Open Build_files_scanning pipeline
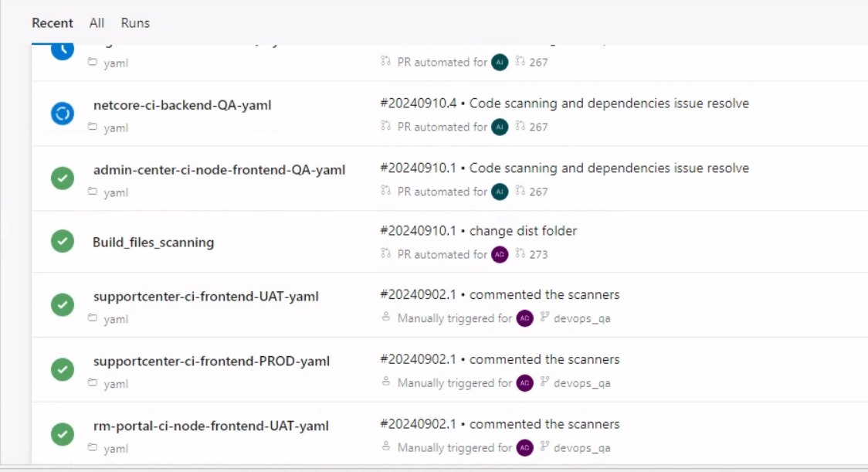 pos(153,243)
